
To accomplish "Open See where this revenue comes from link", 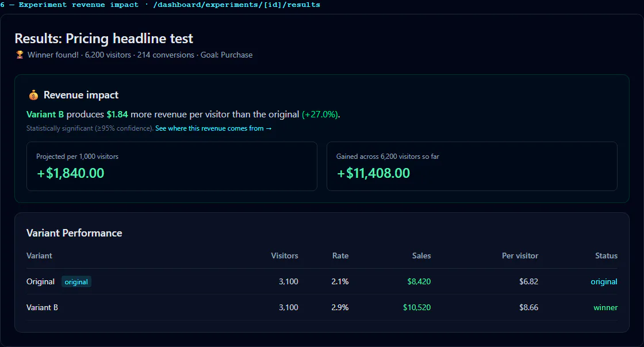I will tap(213, 128).
